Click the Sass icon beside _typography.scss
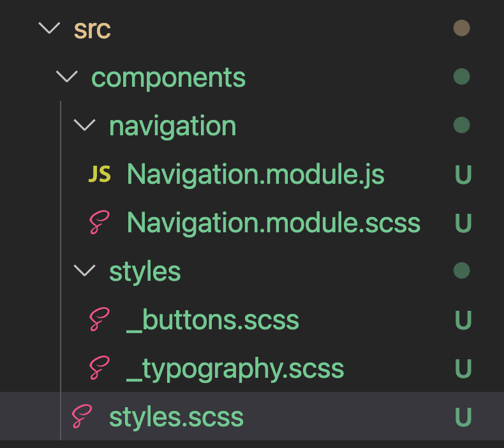This screenshot has width=504, height=448. pos(99,368)
